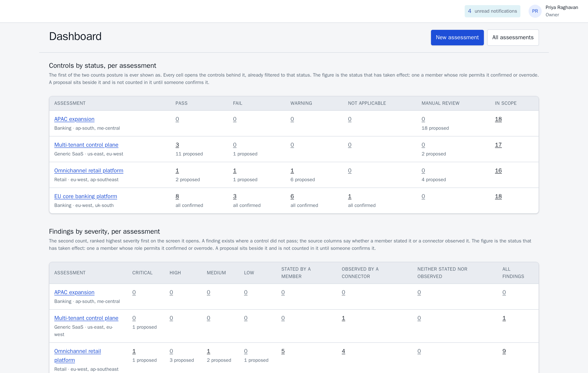Click the '18 proposed' note under APAC expansion
The height and width of the screenshot is (373, 588).
click(435, 128)
